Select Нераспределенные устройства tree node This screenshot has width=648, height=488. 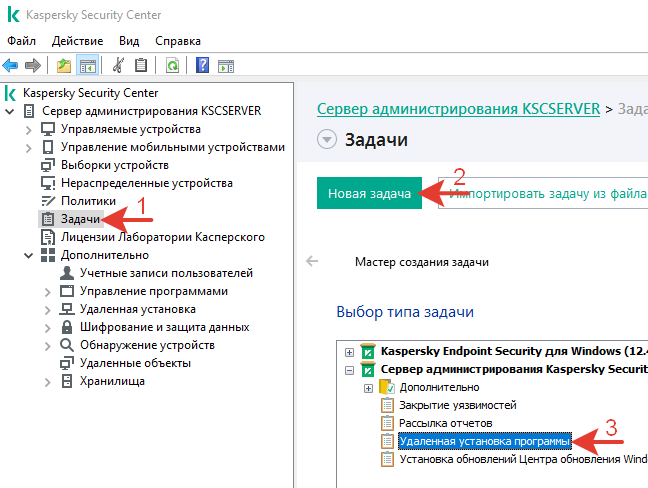pyautogui.click(x=147, y=183)
